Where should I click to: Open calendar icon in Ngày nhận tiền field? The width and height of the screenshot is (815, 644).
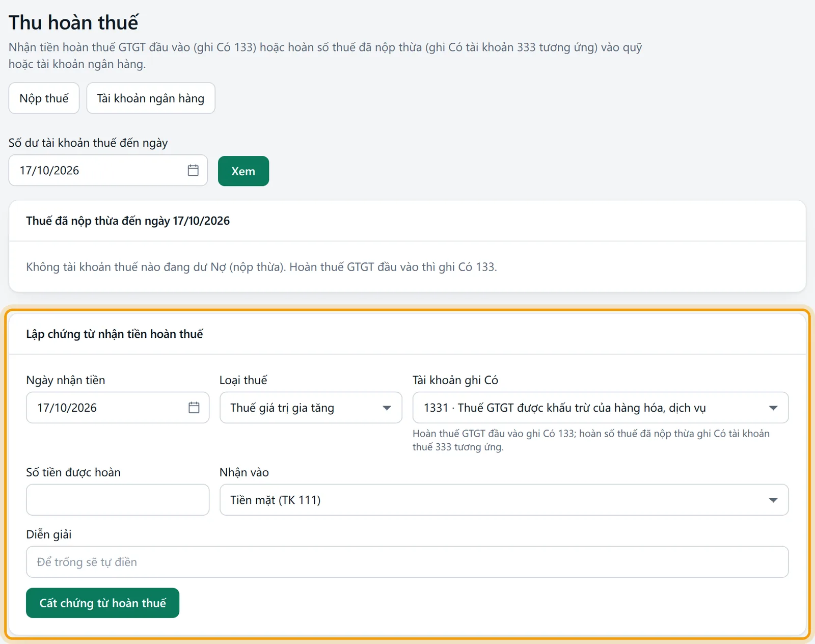(x=194, y=408)
